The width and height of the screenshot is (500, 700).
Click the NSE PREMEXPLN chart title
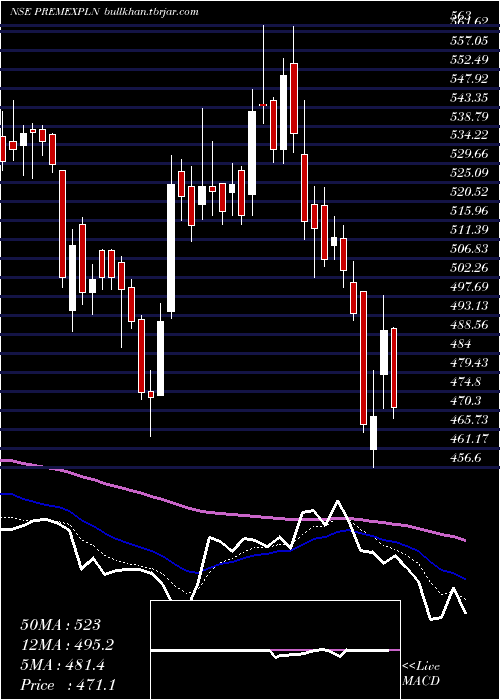tap(54, 12)
